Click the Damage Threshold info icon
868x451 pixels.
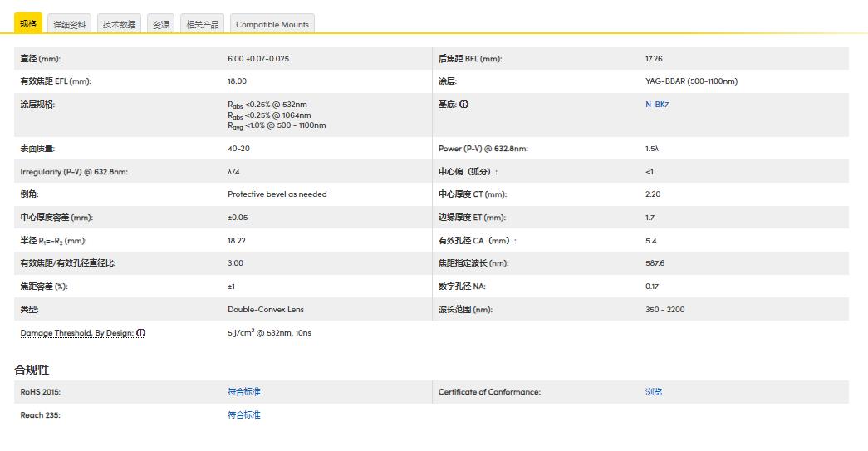pos(140,333)
